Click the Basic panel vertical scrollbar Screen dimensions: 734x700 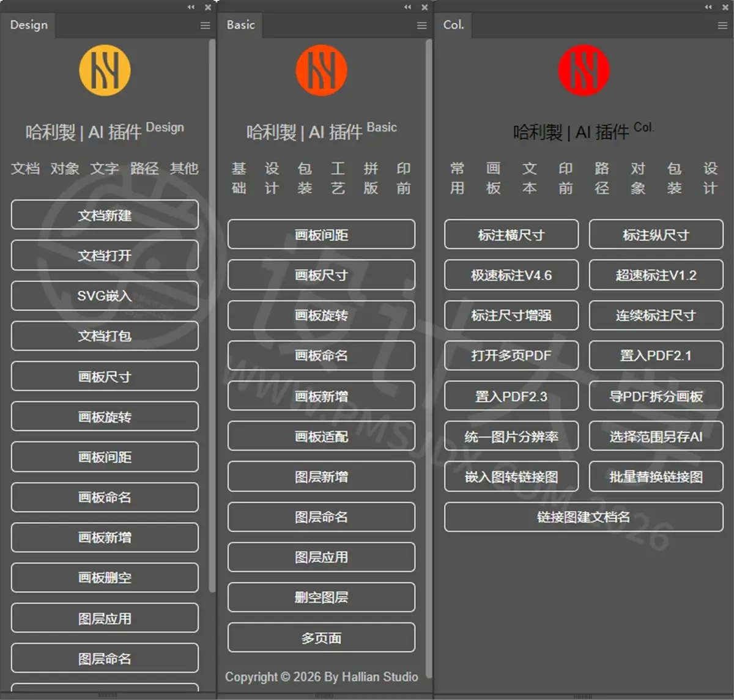(429, 358)
